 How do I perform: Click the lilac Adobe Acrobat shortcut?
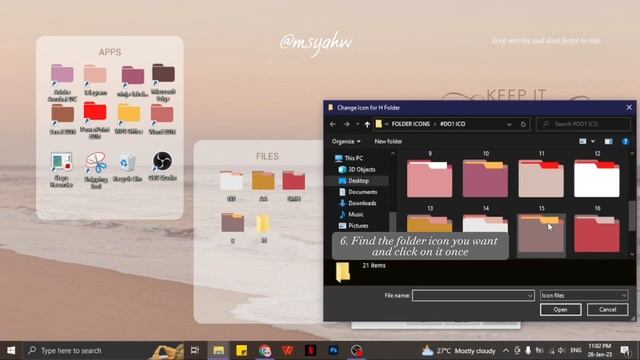pos(62,82)
